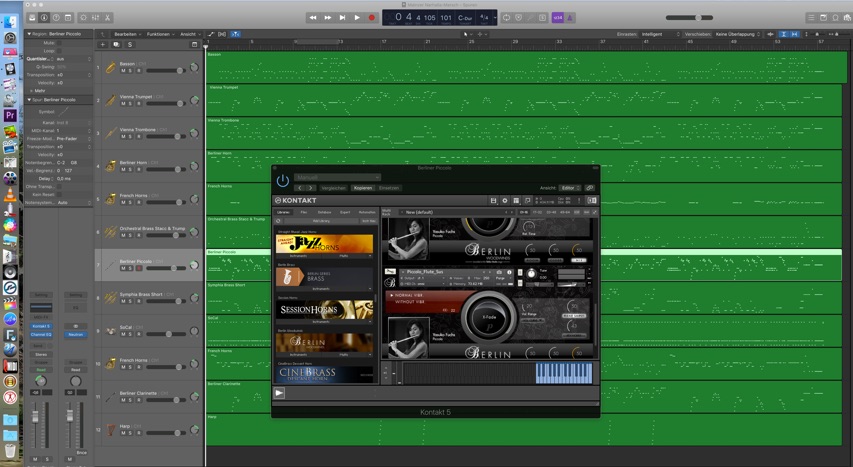
Task: Open the Verschieben Keine Überlappung dropdown
Action: coord(738,34)
